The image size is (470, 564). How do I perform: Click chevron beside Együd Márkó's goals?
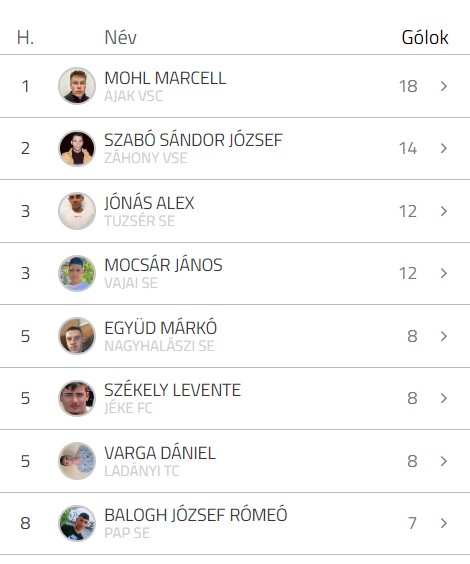pos(444,336)
